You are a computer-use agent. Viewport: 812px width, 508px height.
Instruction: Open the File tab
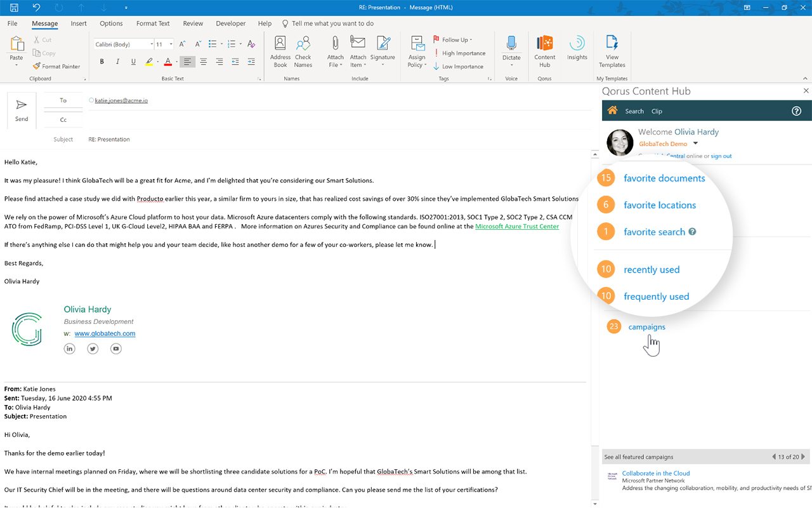point(12,23)
